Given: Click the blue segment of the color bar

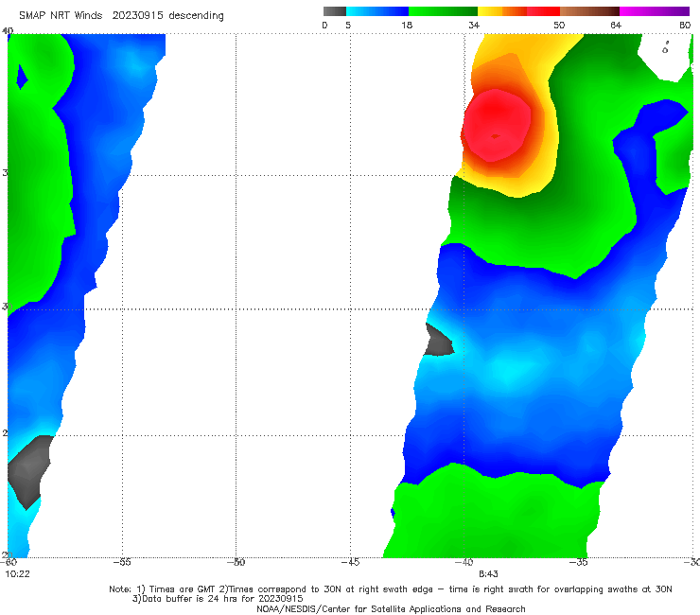Looking at the screenshot, I should (377, 11).
